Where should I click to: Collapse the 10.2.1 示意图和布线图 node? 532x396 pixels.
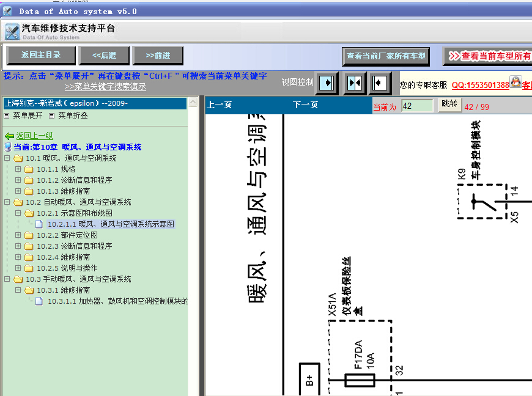click(18, 213)
